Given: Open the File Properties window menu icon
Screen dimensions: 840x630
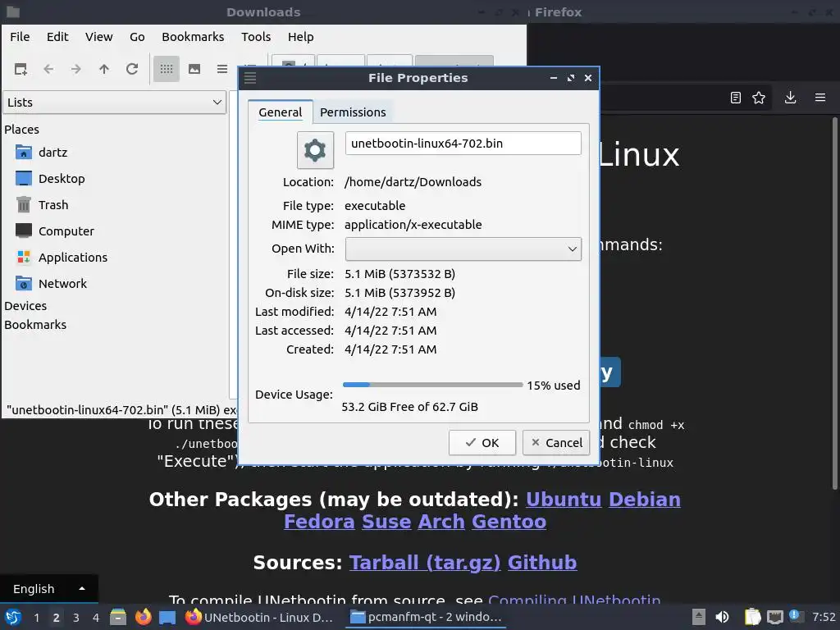Looking at the screenshot, I should pyautogui.click(x=250, y=78).
